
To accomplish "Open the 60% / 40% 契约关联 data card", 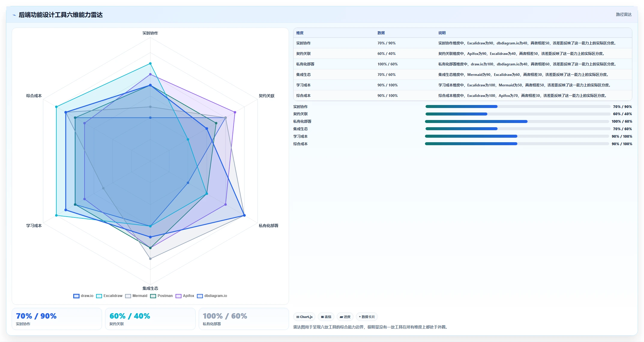I will tap(150, 319).
